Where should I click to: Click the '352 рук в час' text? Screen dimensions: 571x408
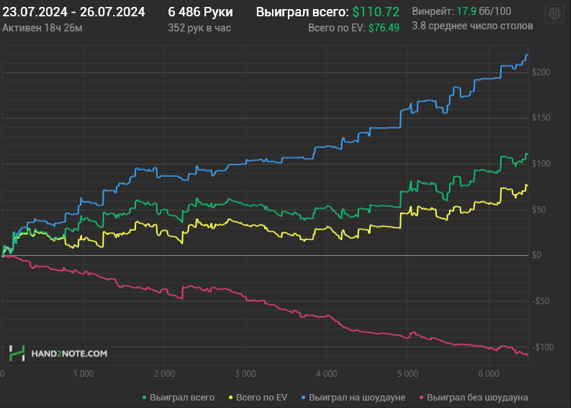(x=199, y=28)
